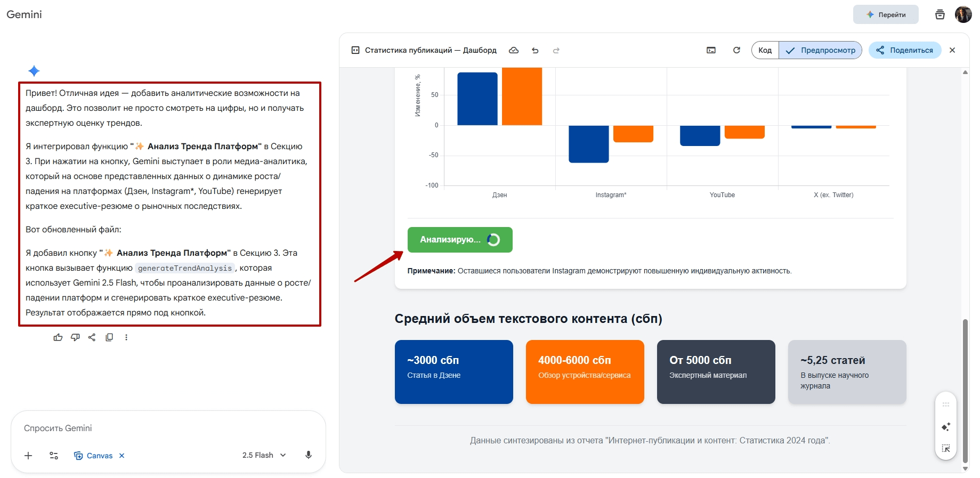Like the response with thumbs up
Viewport: 980px width, 478px height.
pos(58,337)
